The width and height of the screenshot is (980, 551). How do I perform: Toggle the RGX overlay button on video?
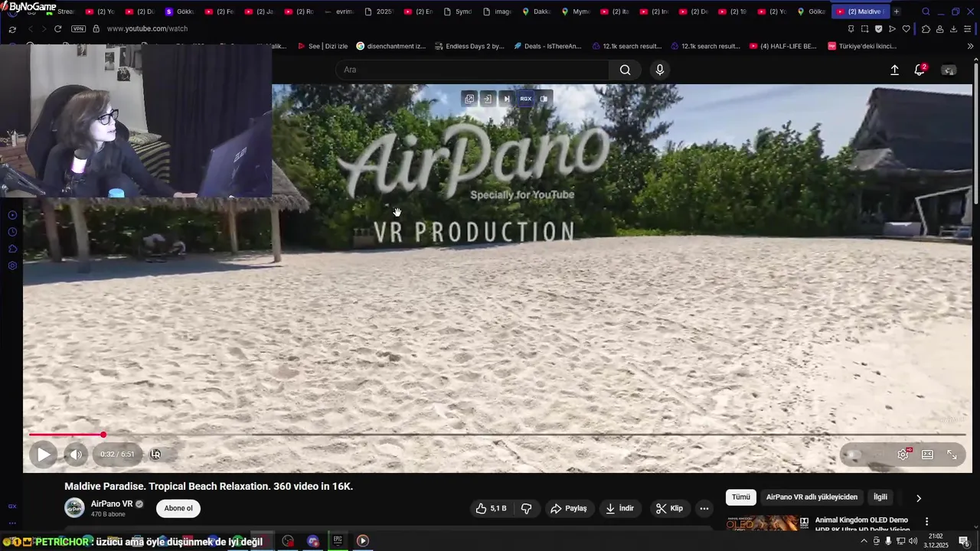(x=525, y=99)
